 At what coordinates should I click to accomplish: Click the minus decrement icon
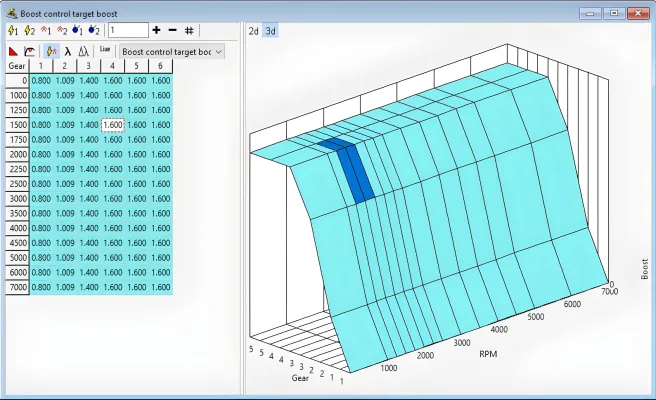[172, 31]
